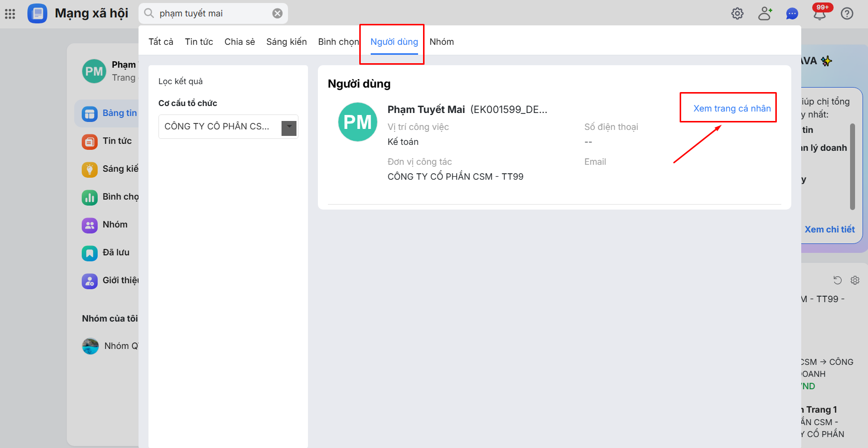Click the small gear in the right panel

pyautogui.click(x=855, y=280)
